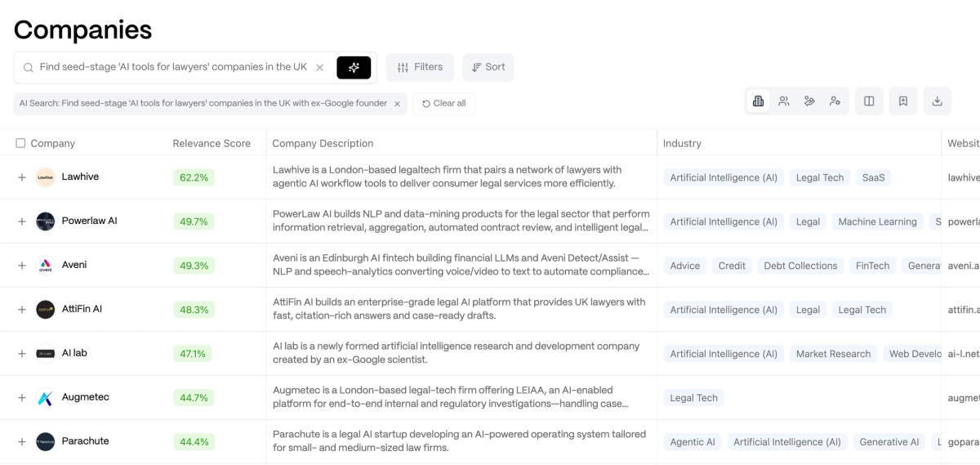The height and width of the screenshot is (465, 980).
Task: Expand the Powerlaw AI row with plus icon
Action: pyautogui.click(x=22, y=221)
